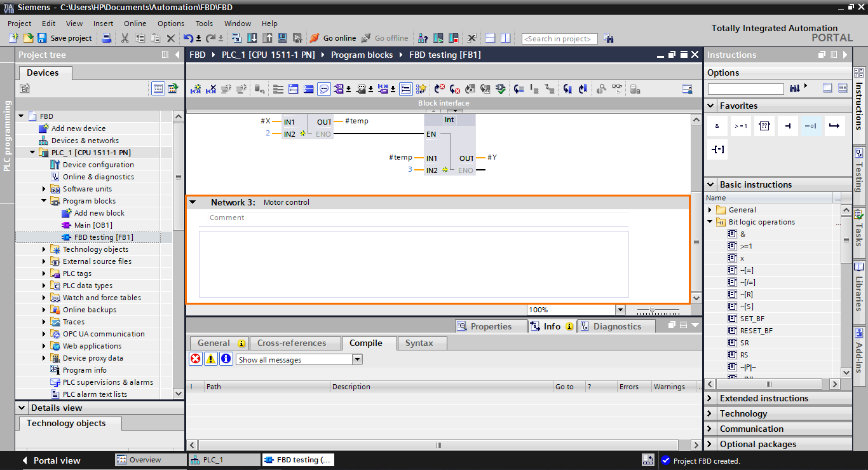This screenshot has height=470, width=868.
Task: Expand the Details view pane
Action: coord(22,408)
